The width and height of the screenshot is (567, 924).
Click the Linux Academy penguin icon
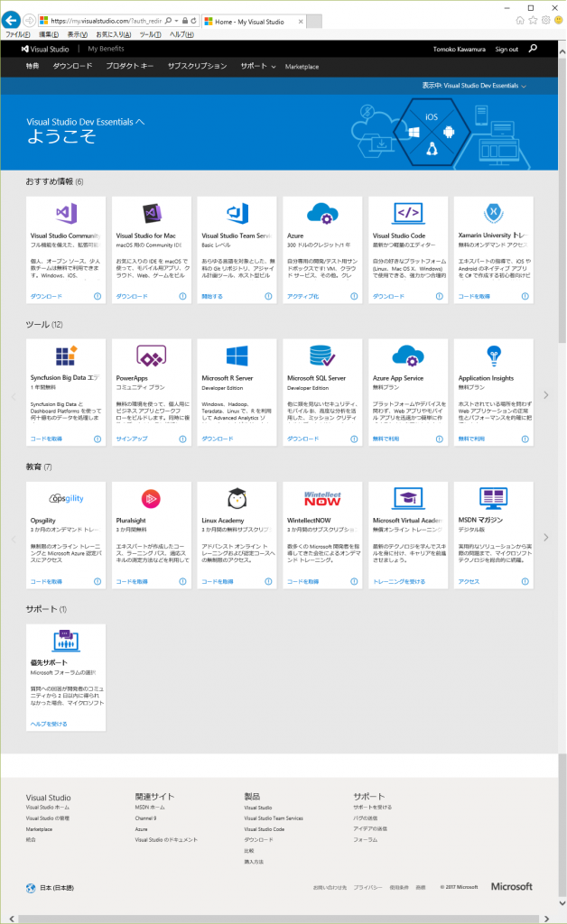coord(237,498)
